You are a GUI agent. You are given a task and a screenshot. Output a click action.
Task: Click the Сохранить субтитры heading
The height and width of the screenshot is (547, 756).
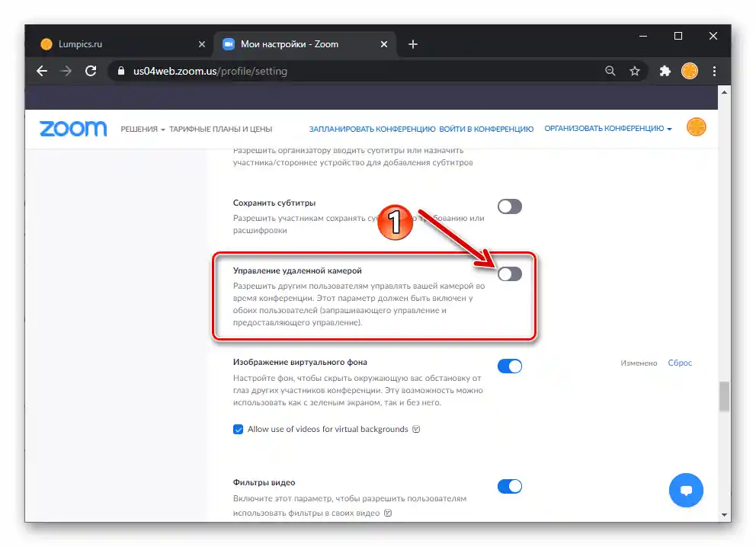click(274, 203)
